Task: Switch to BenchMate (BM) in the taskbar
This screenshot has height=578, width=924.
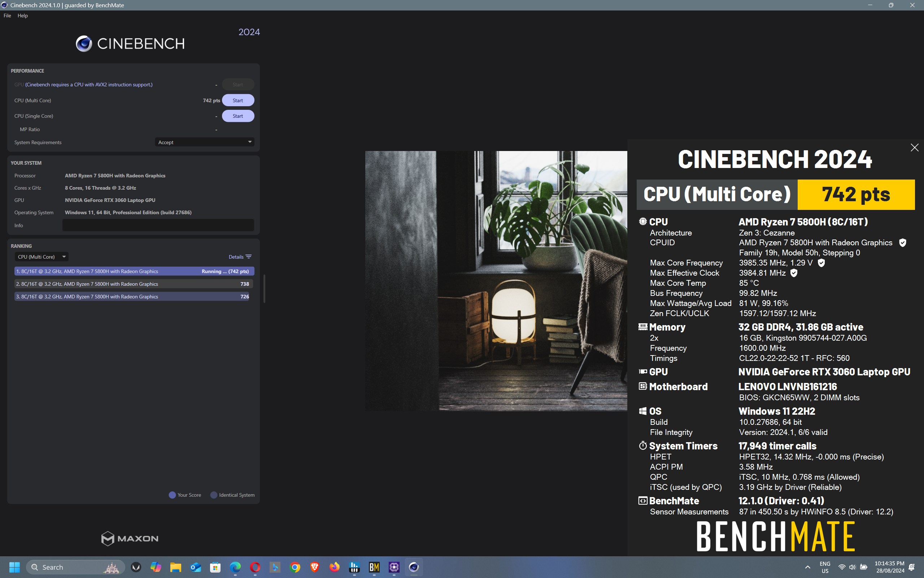Action: pyautogui.click(x=374, y=567)
